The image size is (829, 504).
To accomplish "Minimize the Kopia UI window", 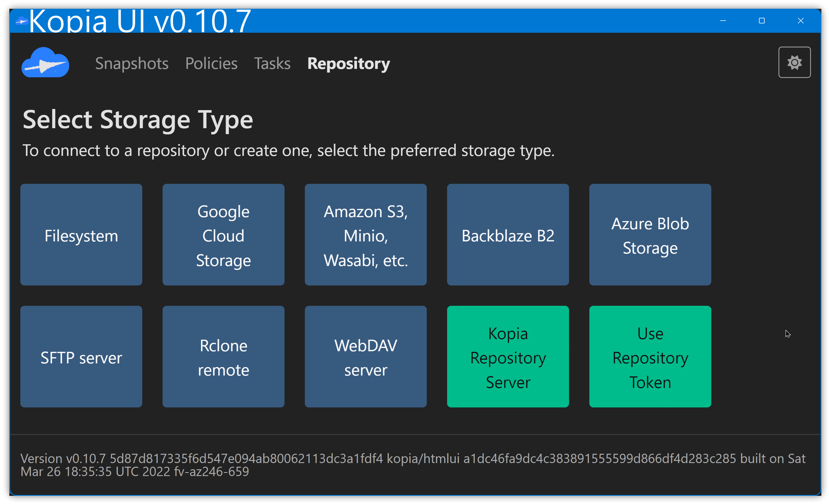I will tap(723, 21).
